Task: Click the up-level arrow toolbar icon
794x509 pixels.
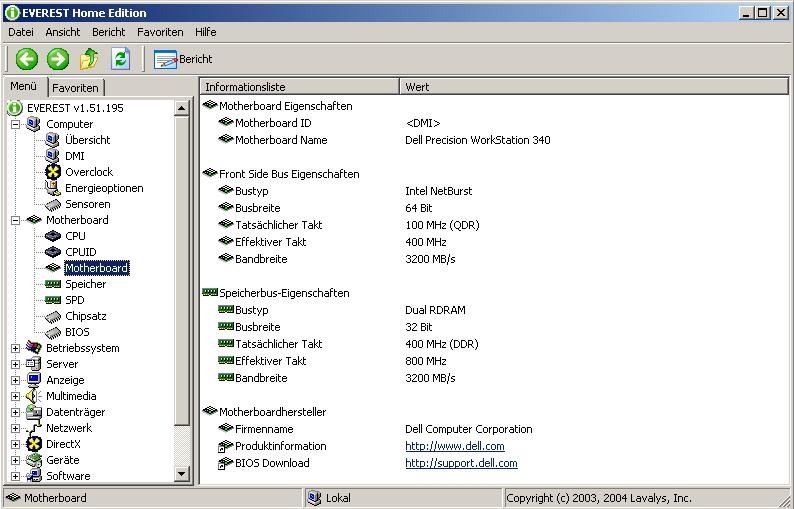Action: (x=89, y=59)
